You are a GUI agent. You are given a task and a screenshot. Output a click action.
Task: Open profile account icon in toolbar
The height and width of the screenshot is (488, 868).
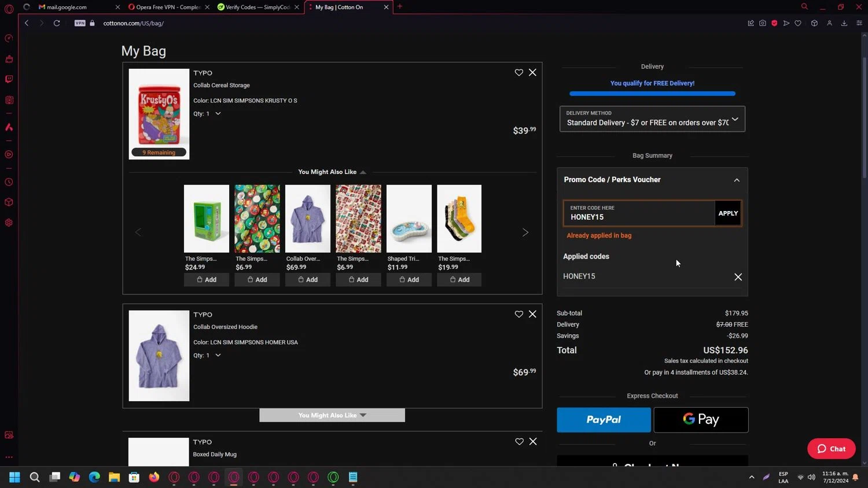pos(829,23)
